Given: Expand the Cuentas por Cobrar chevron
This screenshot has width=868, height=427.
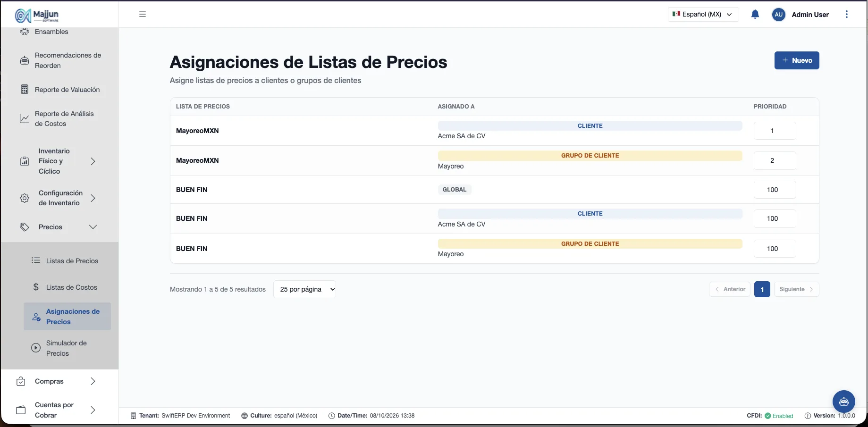Looking at the screenshot, I should coord(93,410).
